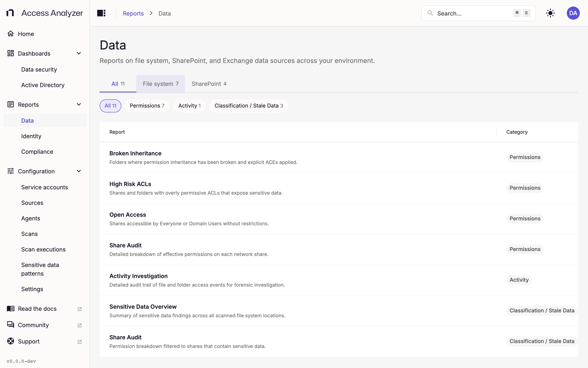Open Service accounts configuration
Image resolution: width=588 pixels, height=368 pixels.
coord(45,187)
